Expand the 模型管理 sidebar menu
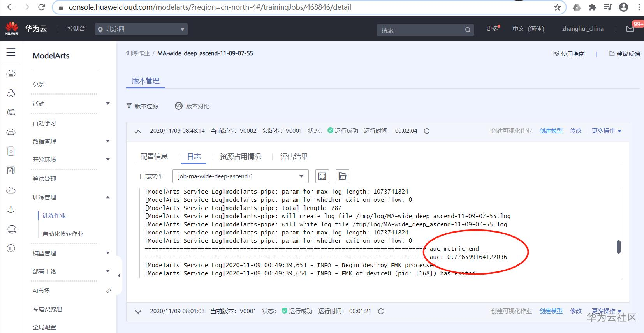Screen dimensions: 644x333 (x=108, y=253)
